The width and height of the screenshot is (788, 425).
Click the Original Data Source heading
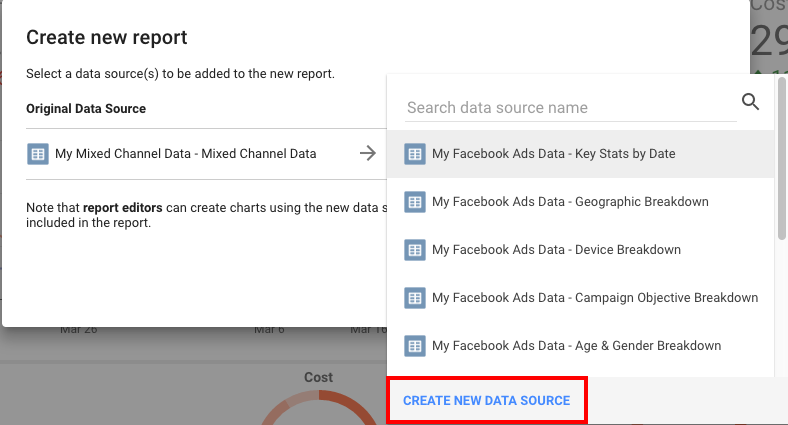[86, 109]
